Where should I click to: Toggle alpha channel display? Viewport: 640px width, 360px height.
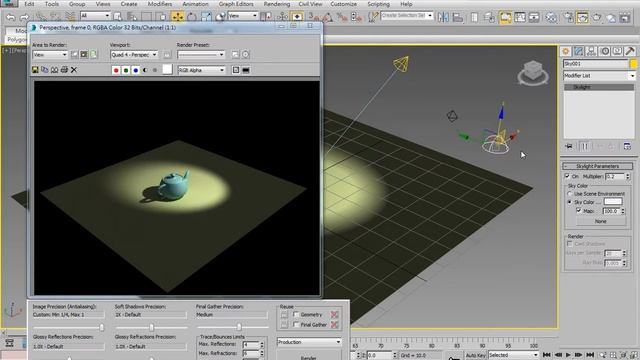point(145,70)
